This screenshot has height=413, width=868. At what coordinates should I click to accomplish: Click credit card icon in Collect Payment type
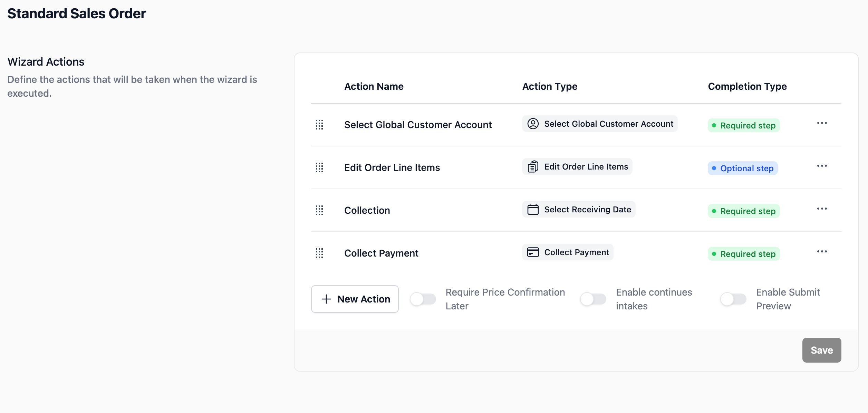(x=533, y=252)
